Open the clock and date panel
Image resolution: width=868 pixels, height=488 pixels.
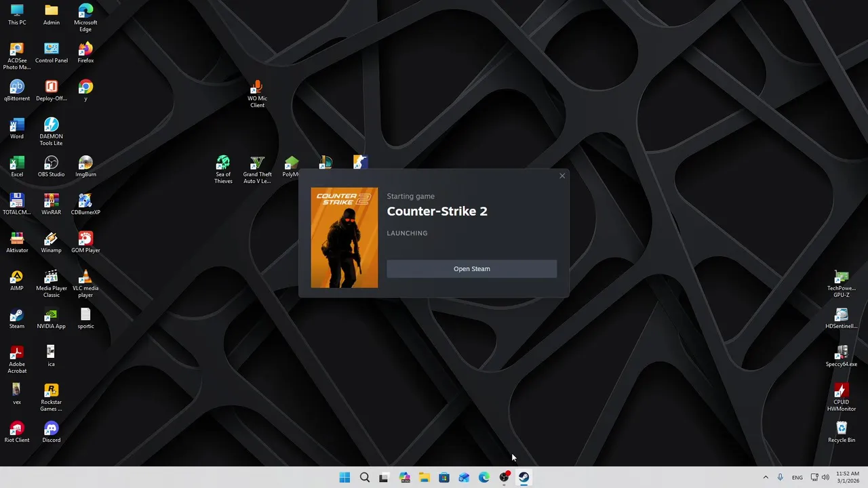point(848,477)
